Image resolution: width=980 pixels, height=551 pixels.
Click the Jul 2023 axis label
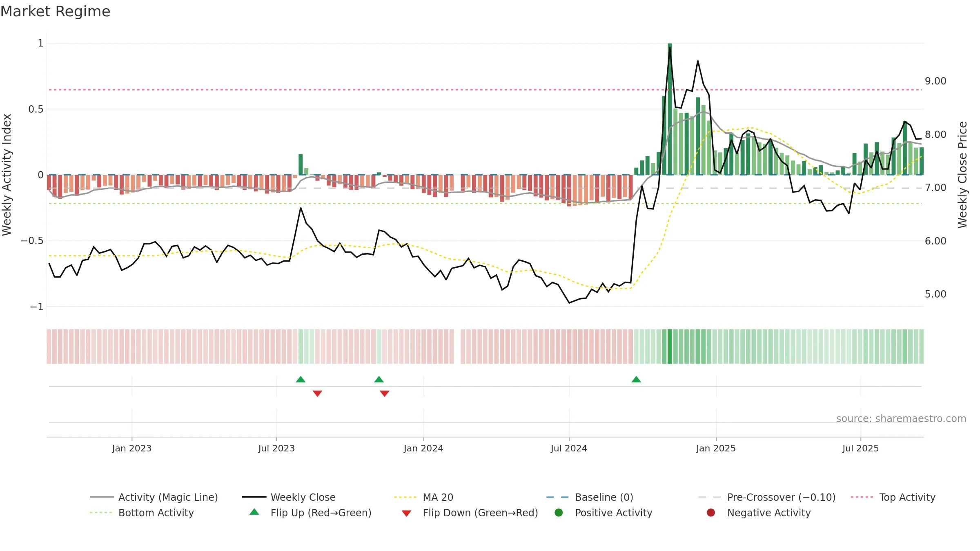[276, 449]
